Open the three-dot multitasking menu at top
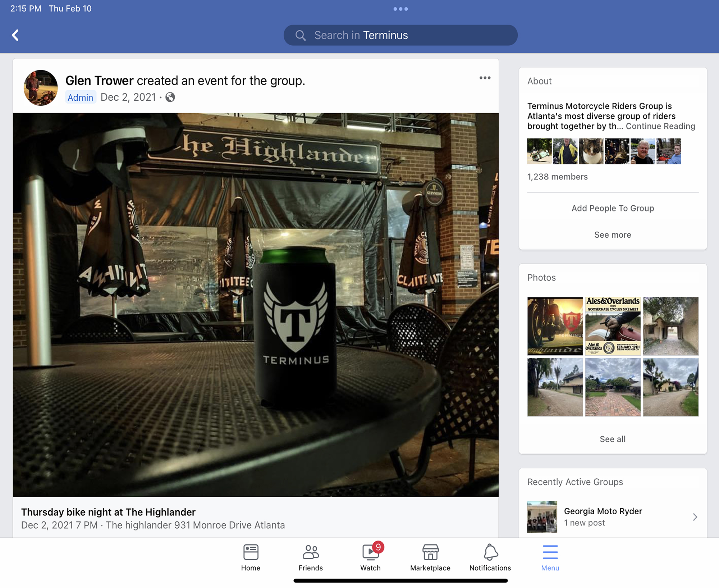Viewport: 719px width, 588px height. (x=400, y=9)
